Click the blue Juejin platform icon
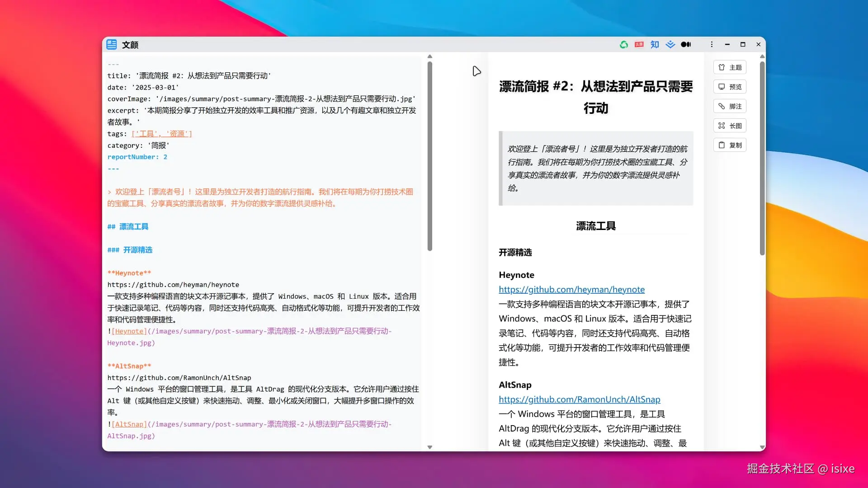The image size is (868, 488). click(670, 44)
